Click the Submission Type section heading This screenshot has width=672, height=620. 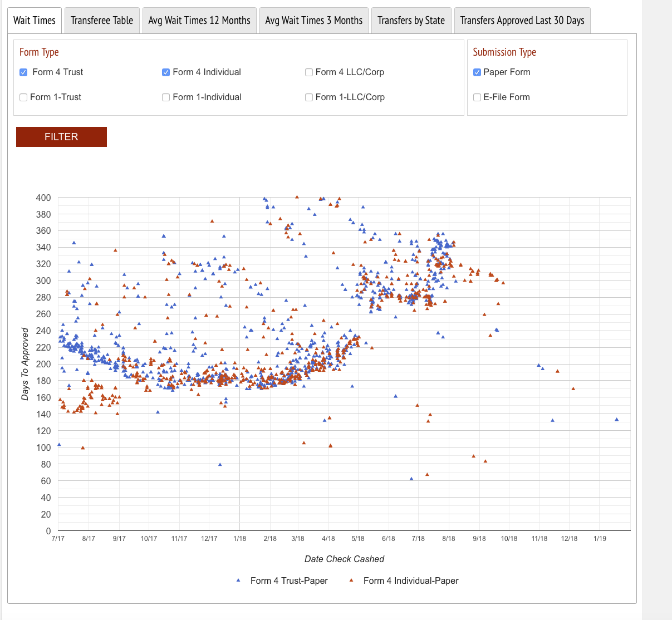click(504, 52)
